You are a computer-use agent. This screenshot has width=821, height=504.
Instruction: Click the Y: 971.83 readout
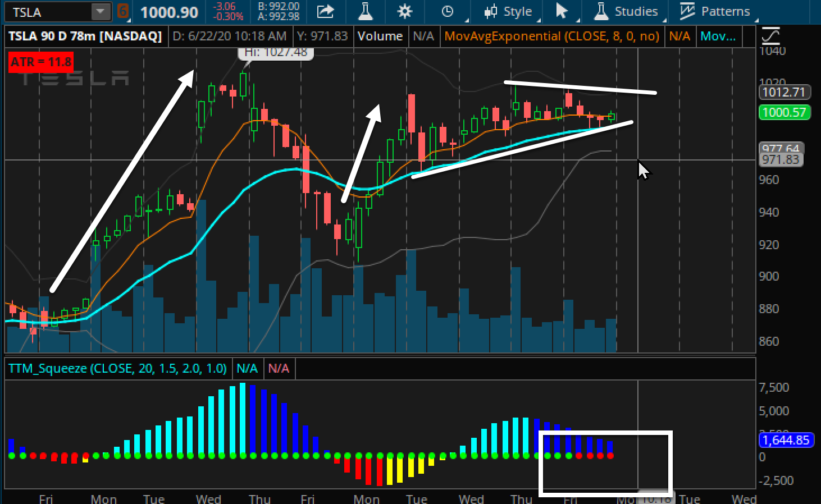tap(322, 36)
